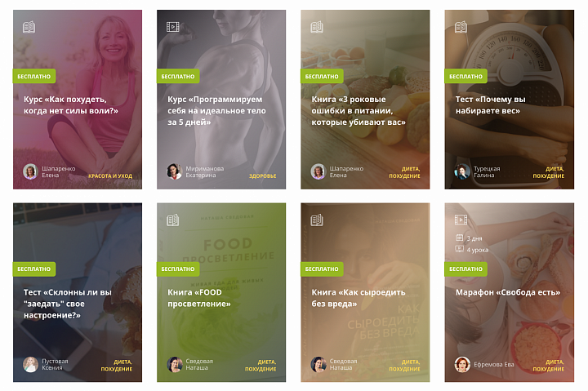Click book icon on «FOOD просветление» card

pos(173,220)
